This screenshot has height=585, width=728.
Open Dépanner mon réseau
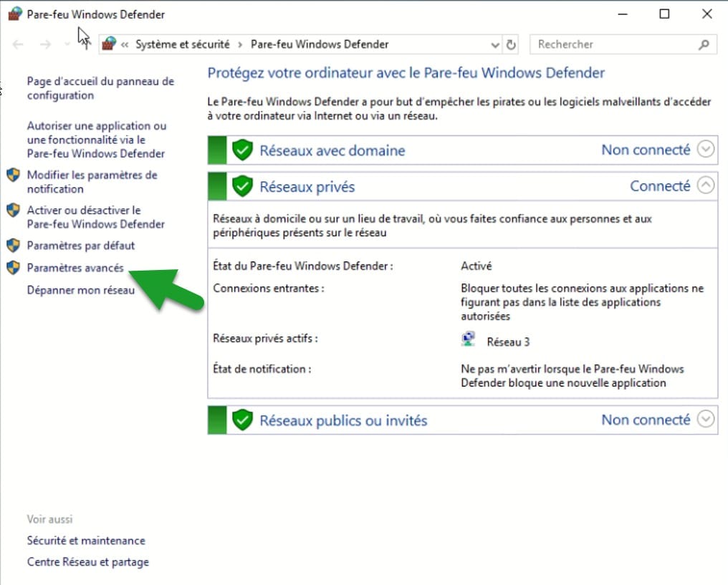(x=81, y=290)
